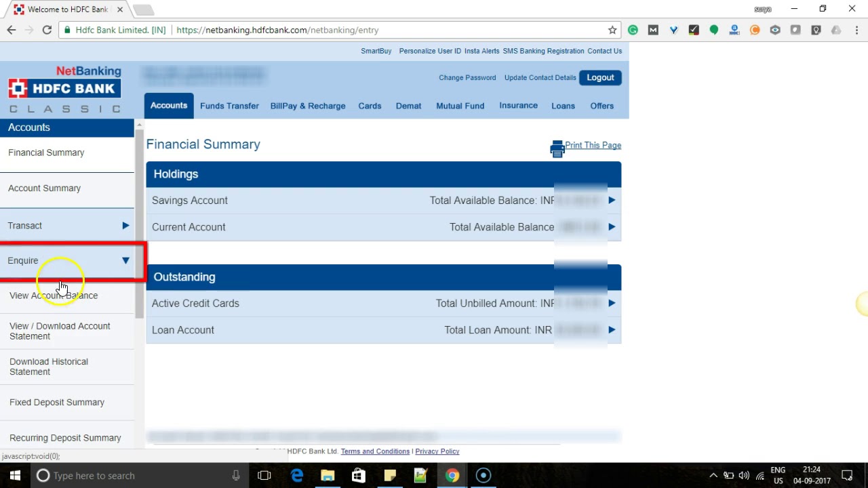Go back using the browser back arrow

[x=12, y=30]
